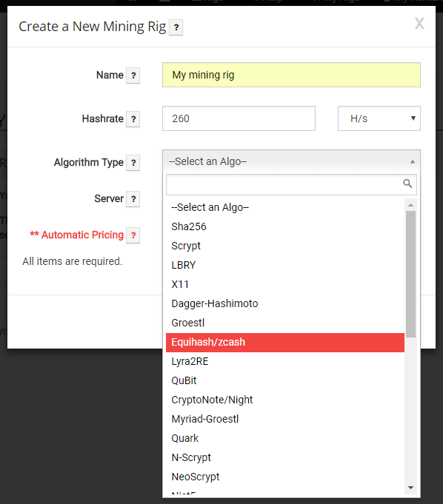Viewport: 443px width, 504px height.
Task: Open help for Algorithm Type
Action: tap(133, 163)
